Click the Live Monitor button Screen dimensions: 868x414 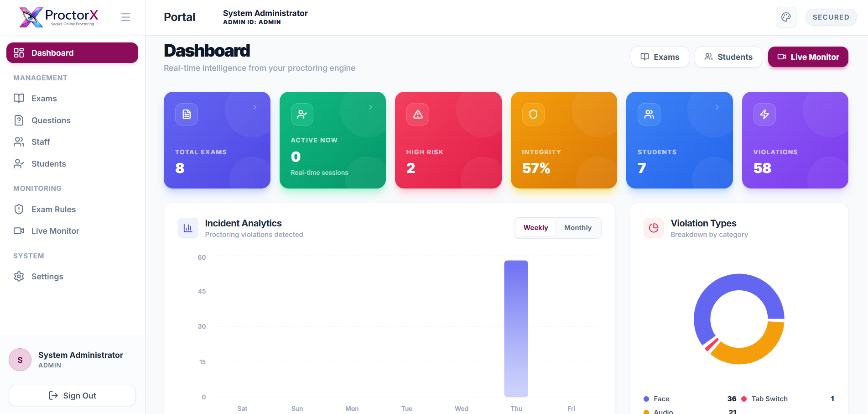(808, 57)
